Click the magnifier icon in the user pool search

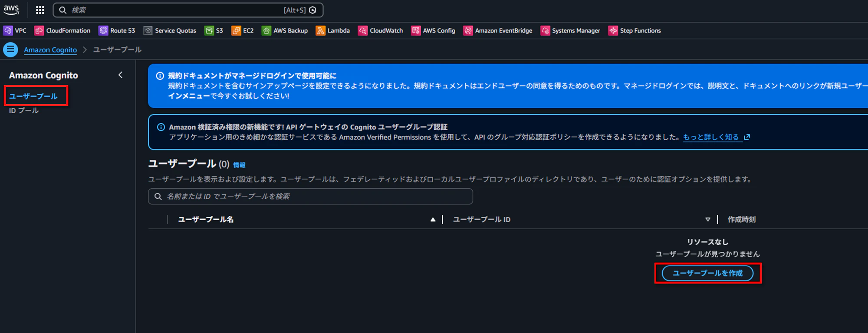(x=158, y=196)
